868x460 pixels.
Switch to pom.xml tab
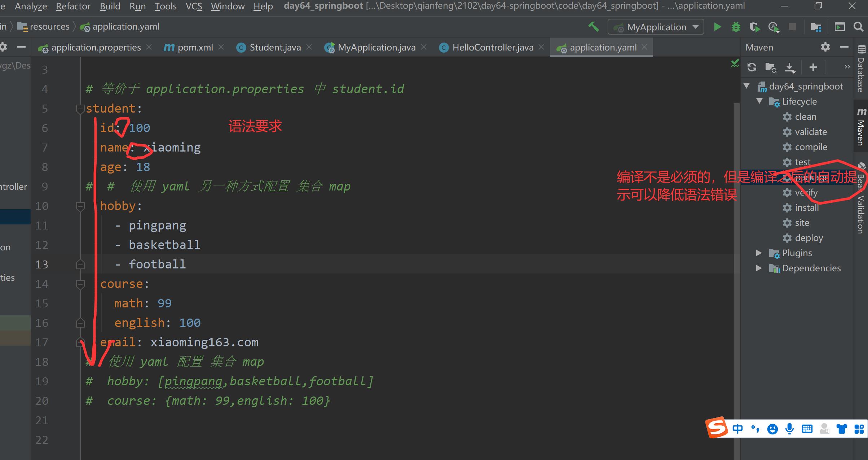pos(194,47)
